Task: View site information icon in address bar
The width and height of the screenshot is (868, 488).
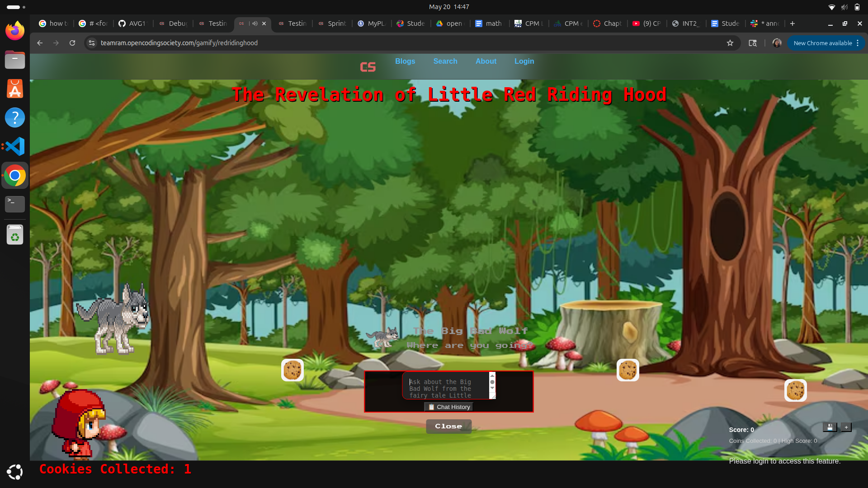Action: pyautogui.click(x=92, y=43)
